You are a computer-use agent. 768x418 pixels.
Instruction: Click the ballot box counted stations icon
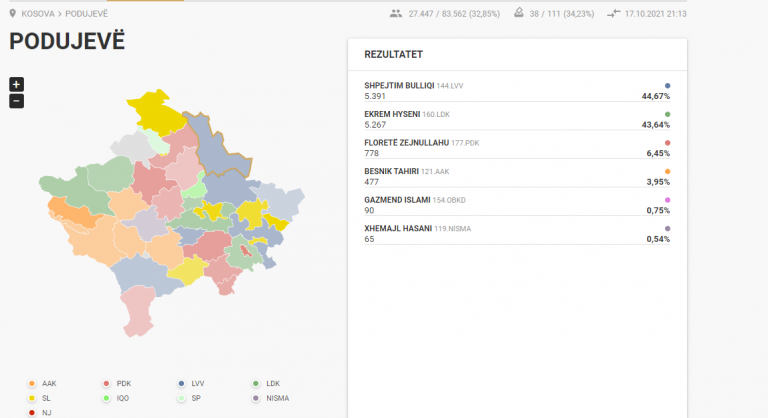519,13
